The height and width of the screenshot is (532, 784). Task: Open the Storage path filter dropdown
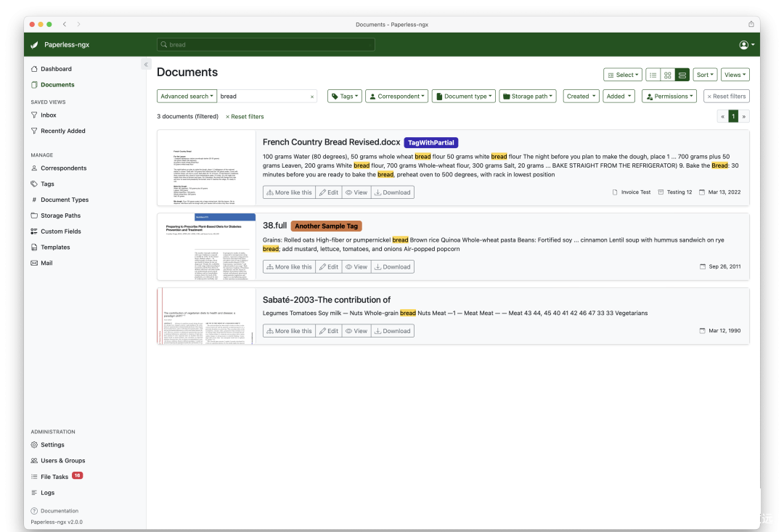528,97
